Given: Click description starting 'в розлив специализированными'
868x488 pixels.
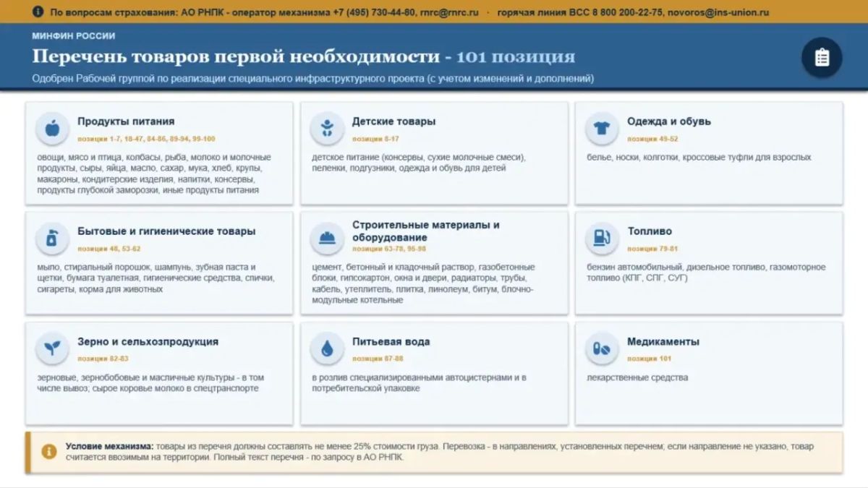Looking at the screenshot, I should coord(419,383).
